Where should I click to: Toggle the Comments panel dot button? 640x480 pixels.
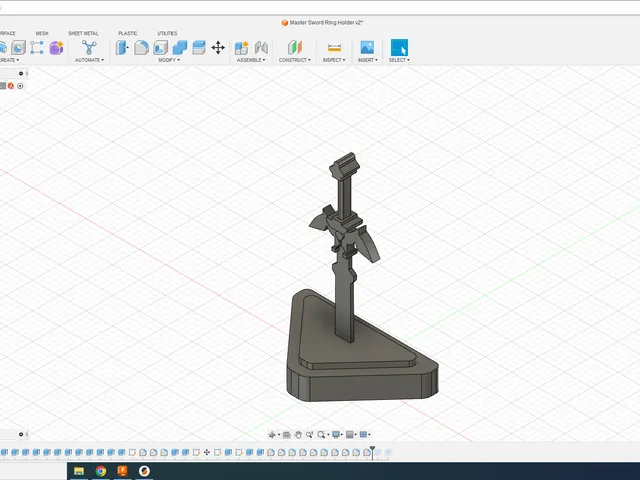(x=21, y=434)
